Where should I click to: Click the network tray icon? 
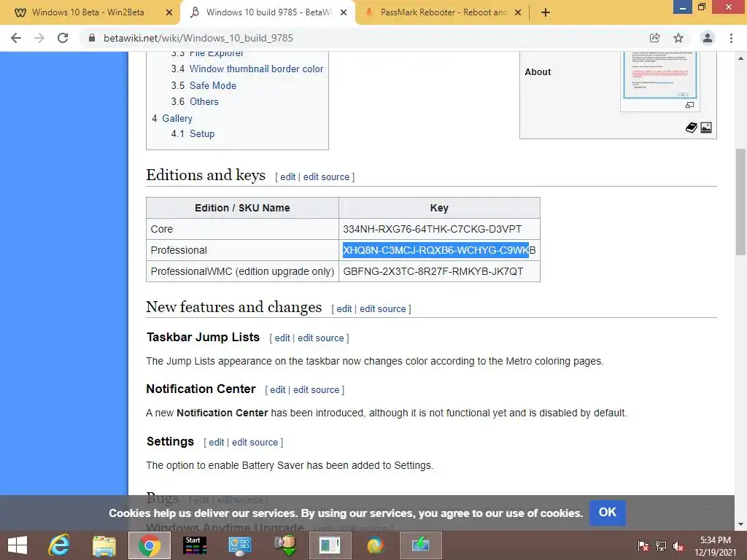pyautogui.click(x=661, y=545)
